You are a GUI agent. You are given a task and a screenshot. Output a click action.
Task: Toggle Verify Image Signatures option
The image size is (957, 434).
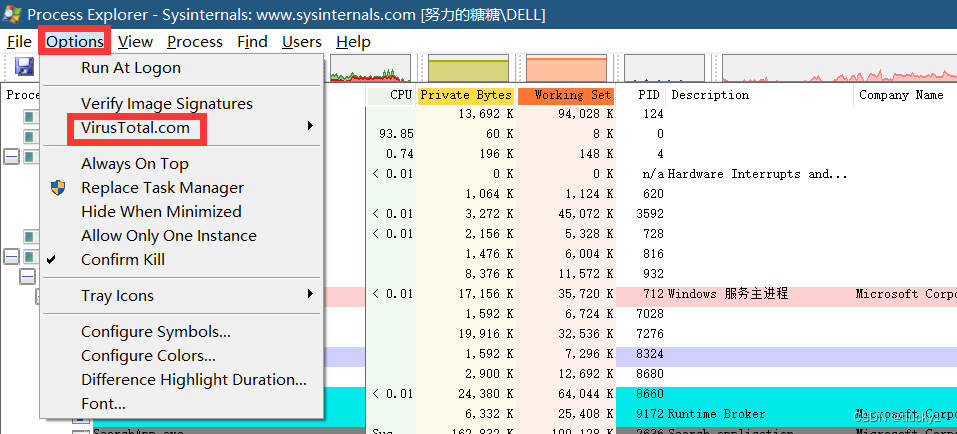(167, 104)
